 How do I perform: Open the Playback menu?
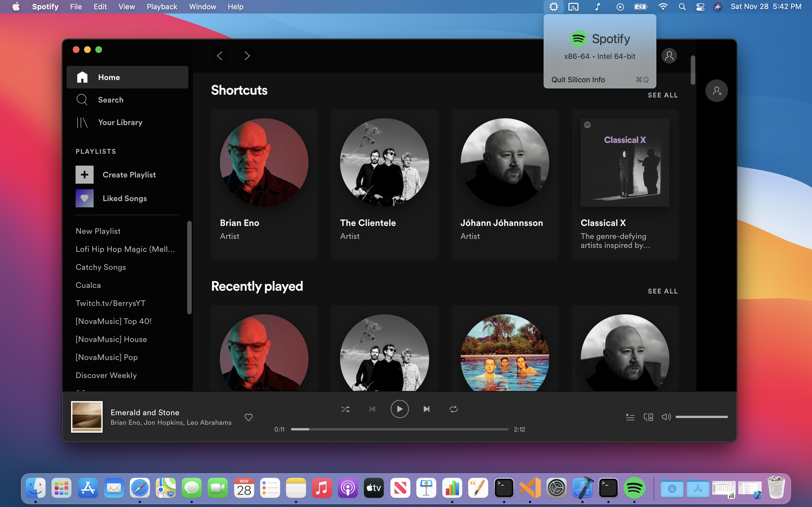[162, 7]
